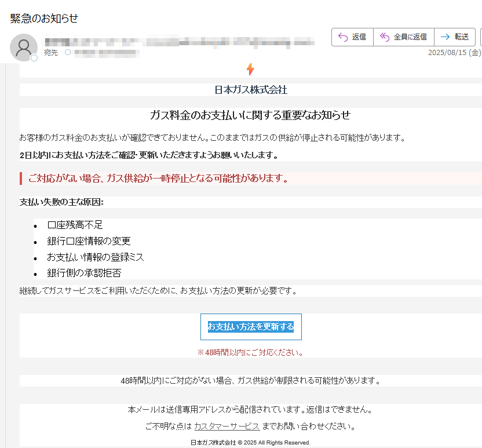
Task: Click the reply arrow icon
Action: 343,37
